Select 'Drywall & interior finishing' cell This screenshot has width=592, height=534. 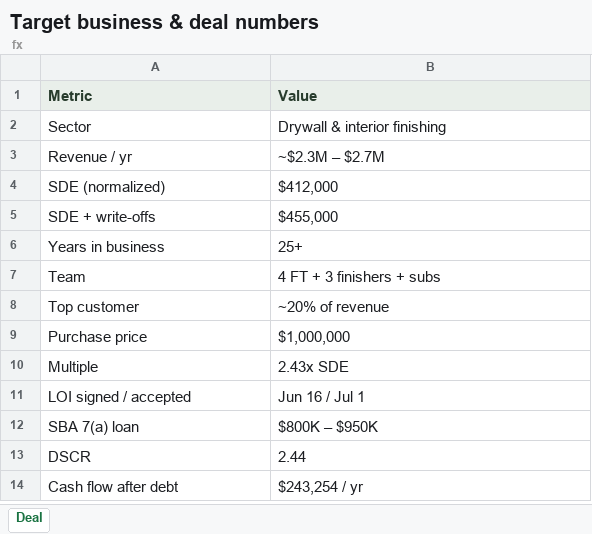430,126
